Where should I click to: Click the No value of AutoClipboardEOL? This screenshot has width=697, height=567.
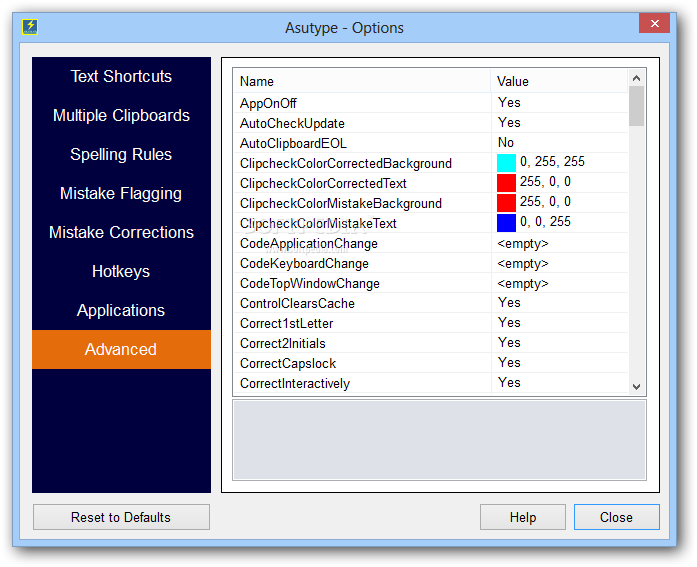[506, 143]
